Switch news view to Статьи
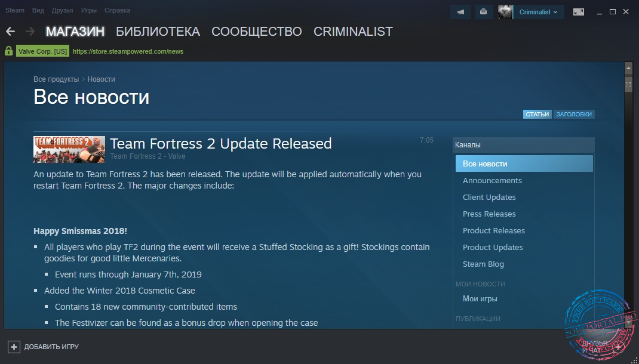The width and height of the screenshot is (639, 364). [x=537, y=115]
